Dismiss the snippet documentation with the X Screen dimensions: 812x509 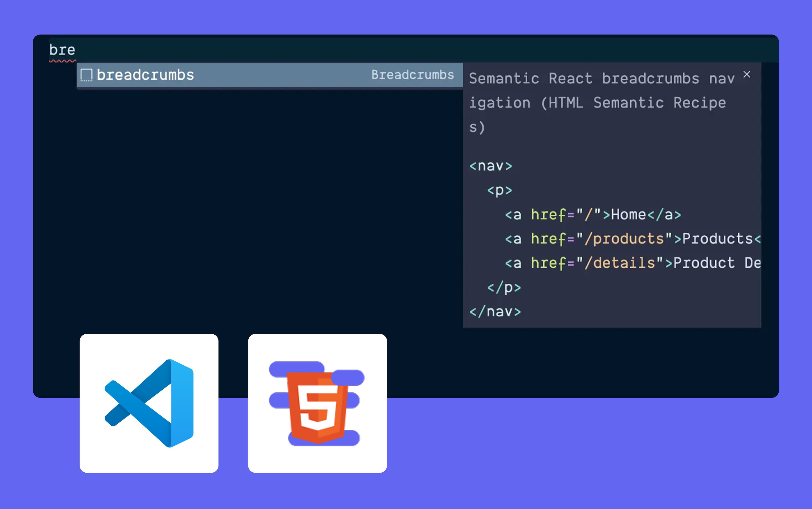pyautogui.click(x=747, y=74)
